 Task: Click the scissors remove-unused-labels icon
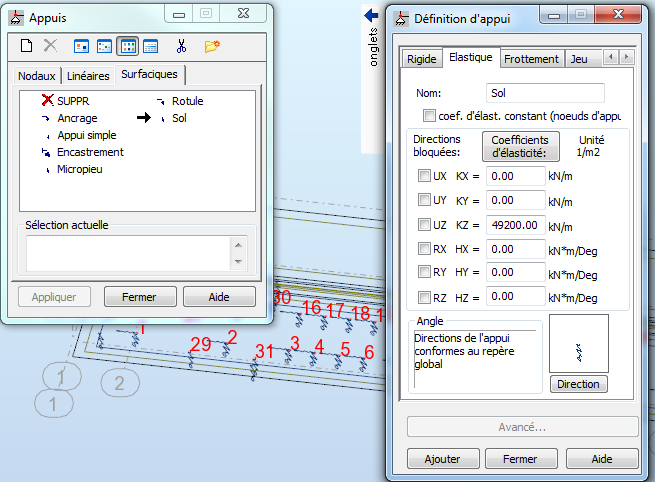pos(181,46)
